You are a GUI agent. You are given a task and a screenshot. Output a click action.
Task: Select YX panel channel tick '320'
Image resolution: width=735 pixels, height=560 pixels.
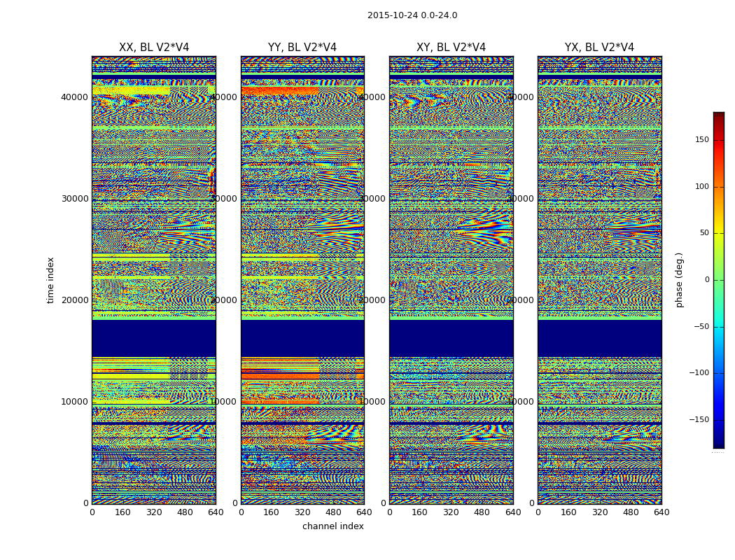click(x=599, y=512)
